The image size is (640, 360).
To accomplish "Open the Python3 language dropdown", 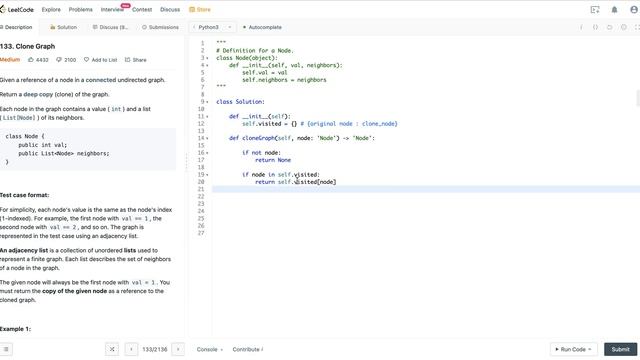I will [212, 27].
